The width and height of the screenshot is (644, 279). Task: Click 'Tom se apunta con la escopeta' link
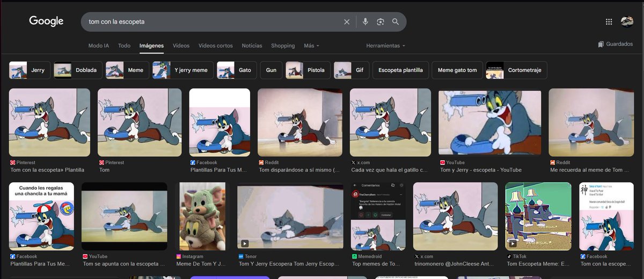[x=124, y=264]
